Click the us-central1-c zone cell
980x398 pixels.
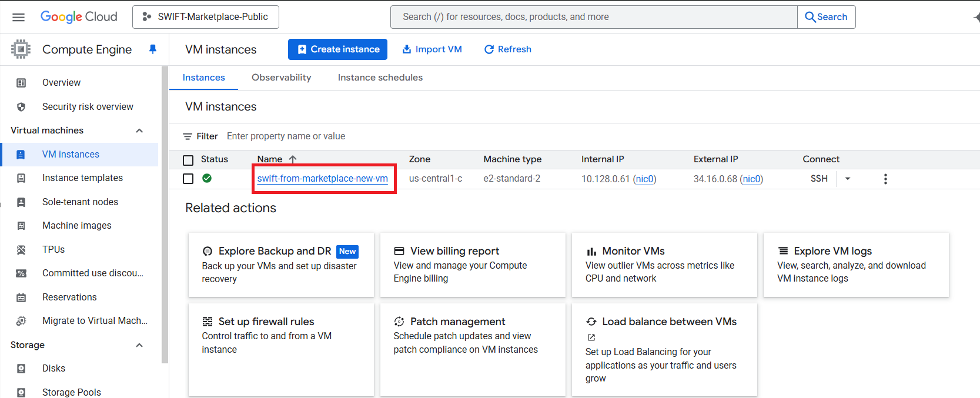click(x=436, y=179)
